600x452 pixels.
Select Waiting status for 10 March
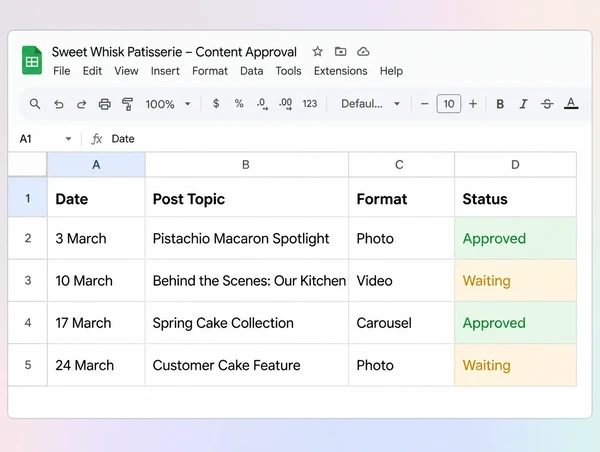[515, 280]
